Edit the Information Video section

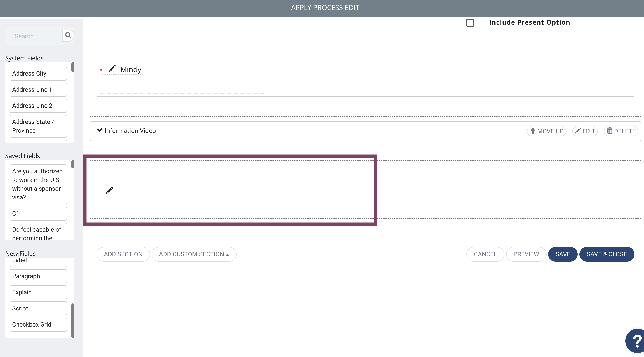[x=585, y=131]
